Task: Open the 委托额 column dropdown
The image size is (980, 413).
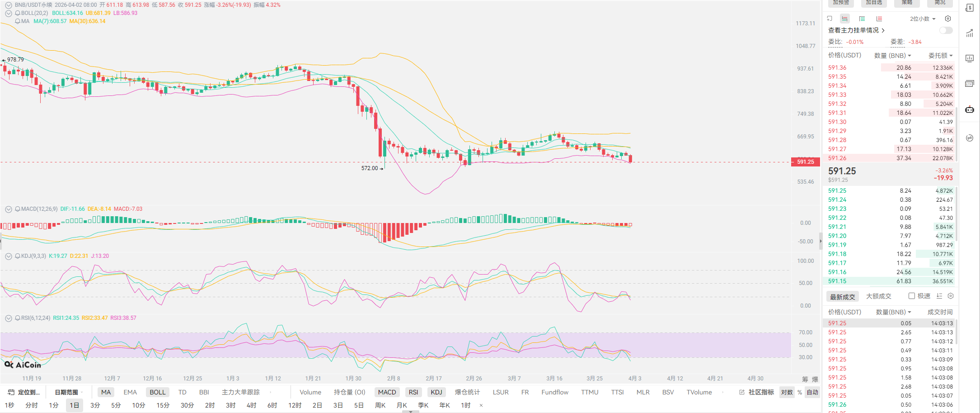Action: 940,56
